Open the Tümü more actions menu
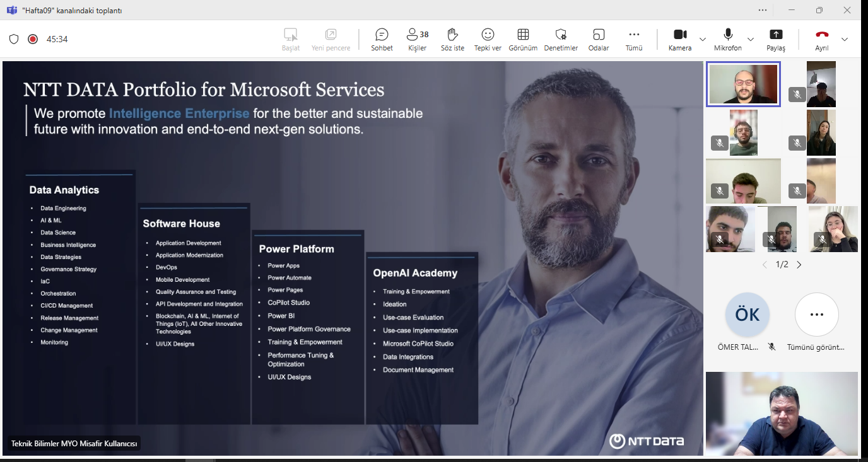 (634, 39)
